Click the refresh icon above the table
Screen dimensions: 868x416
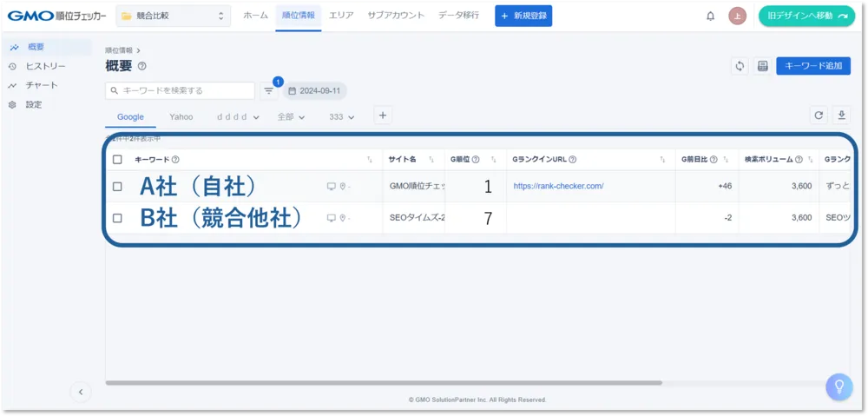click(819, 116)
